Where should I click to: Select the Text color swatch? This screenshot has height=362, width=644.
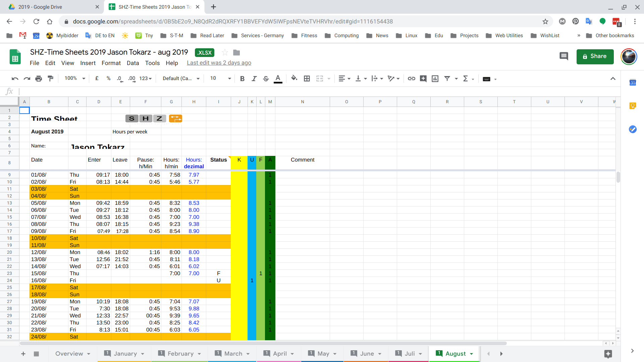278,78
